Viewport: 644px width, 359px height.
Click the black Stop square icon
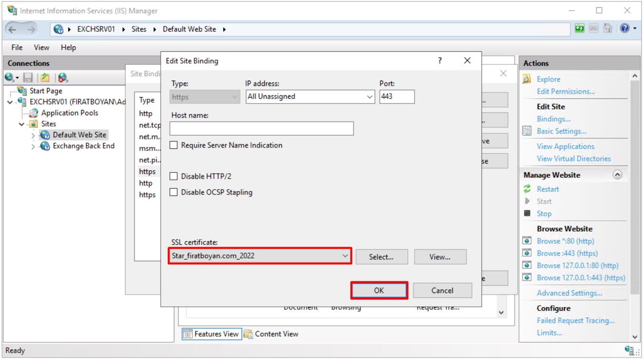(x=527, y=213)
